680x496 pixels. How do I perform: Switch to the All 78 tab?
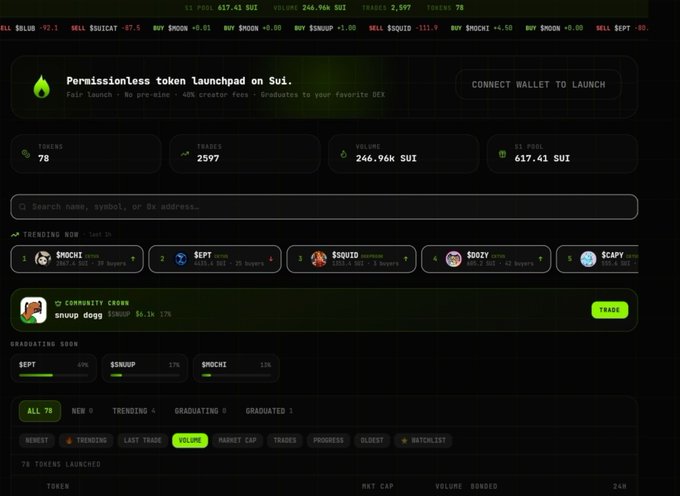(x=40, y=411)
